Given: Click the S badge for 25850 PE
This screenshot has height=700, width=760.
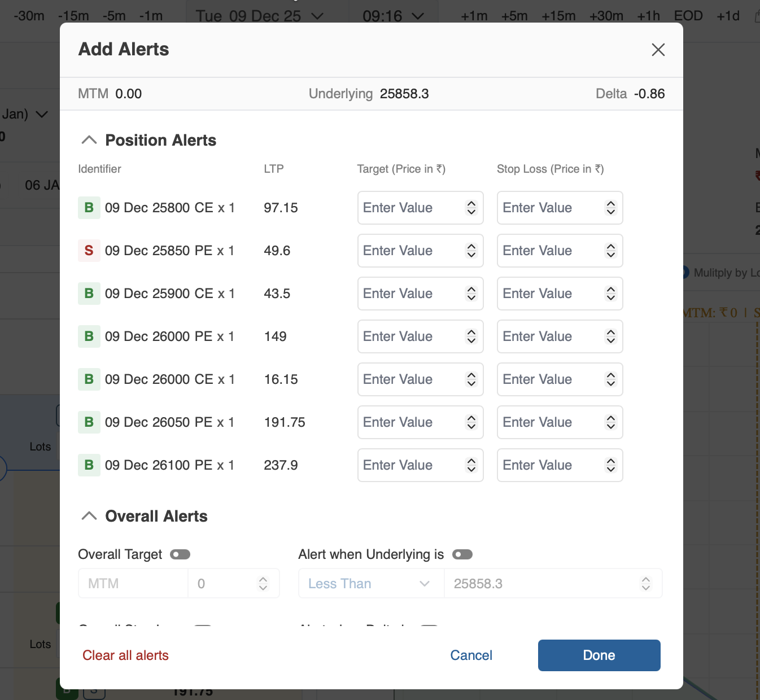Looking at the screenshot, I should tap(89, 251).
